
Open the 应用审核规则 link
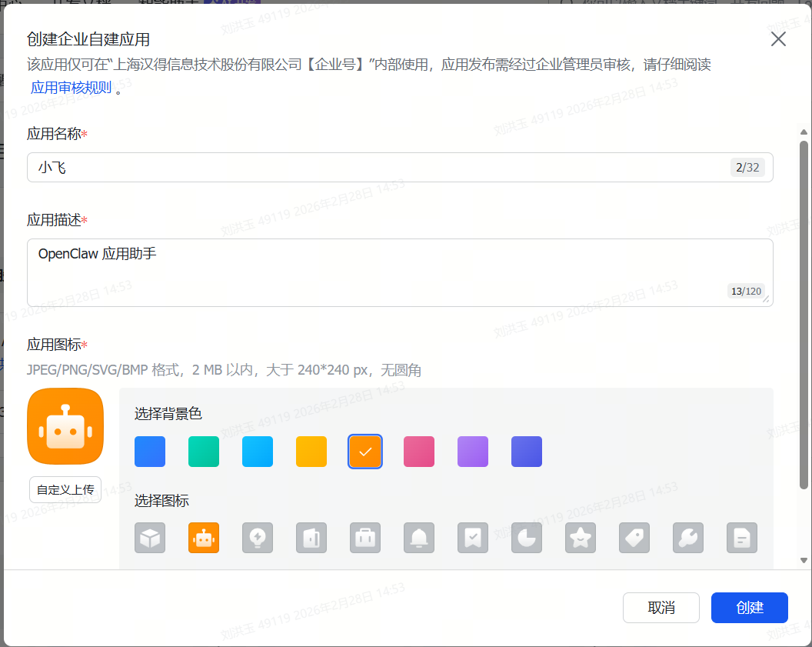pos(71,88)
